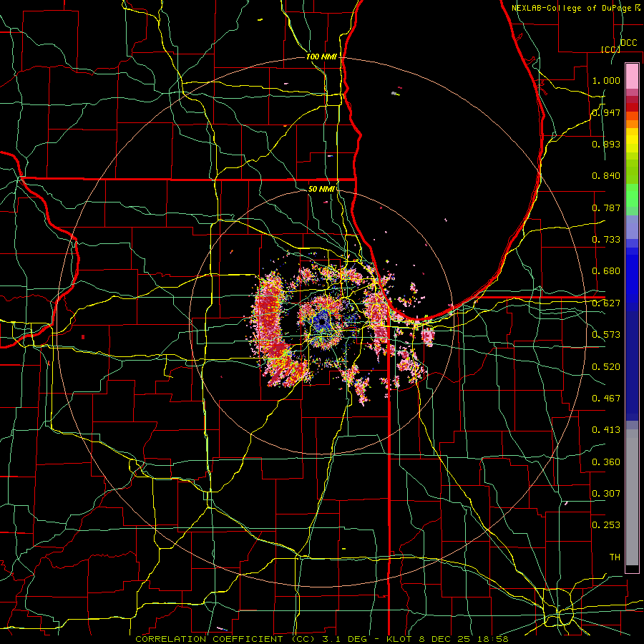Select the bright blue color scale segment
The image size is (644, 644).
[x=632, y=279]
